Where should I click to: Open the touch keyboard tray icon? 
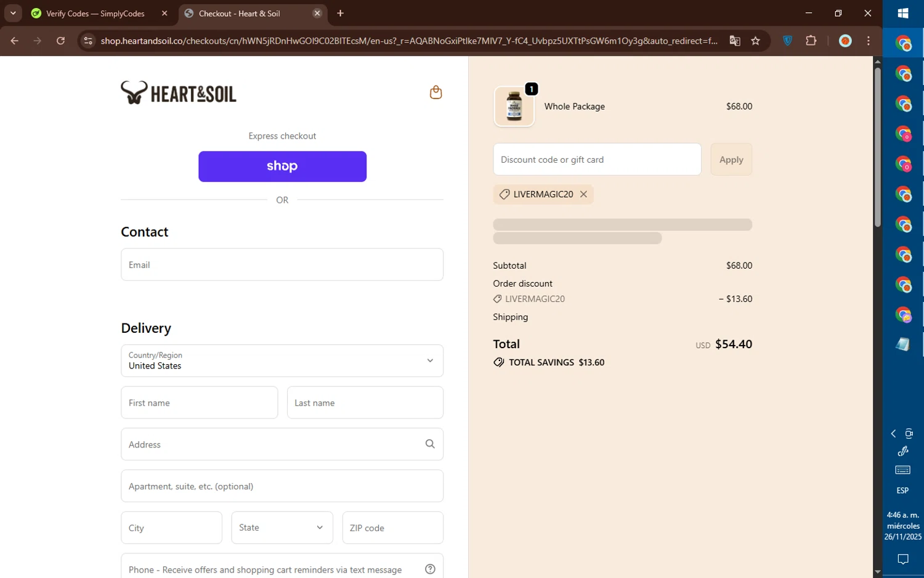(x=903, y=470)
